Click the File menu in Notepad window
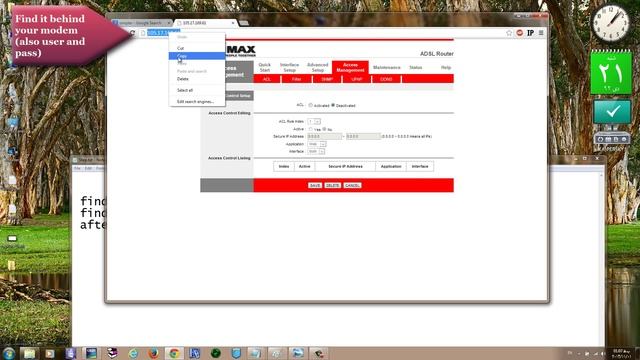 coord(77,168)
